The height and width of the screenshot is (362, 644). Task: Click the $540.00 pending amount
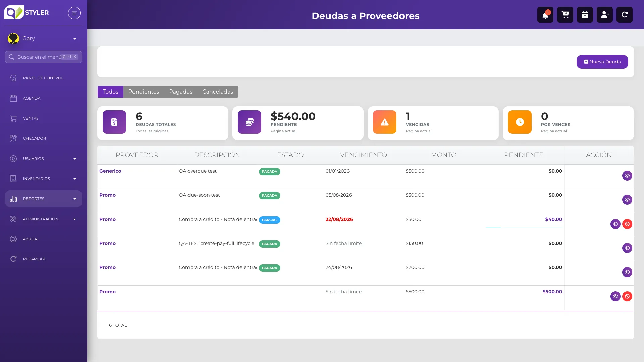click(293, 116)
